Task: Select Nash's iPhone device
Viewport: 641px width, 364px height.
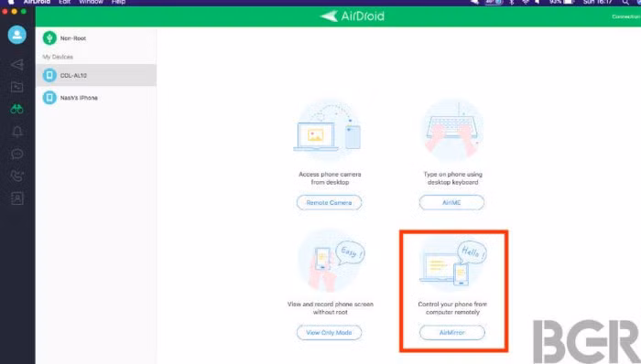Action: pos(96,98)
